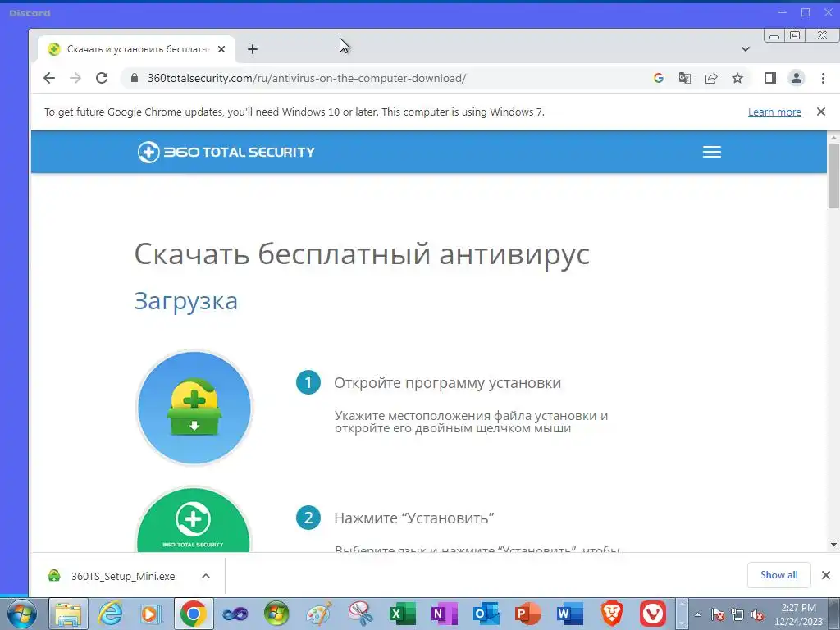Viewport: 840px width, 630px height.
Task: Close the 360 Total Security tab
Action: [221, 49]
